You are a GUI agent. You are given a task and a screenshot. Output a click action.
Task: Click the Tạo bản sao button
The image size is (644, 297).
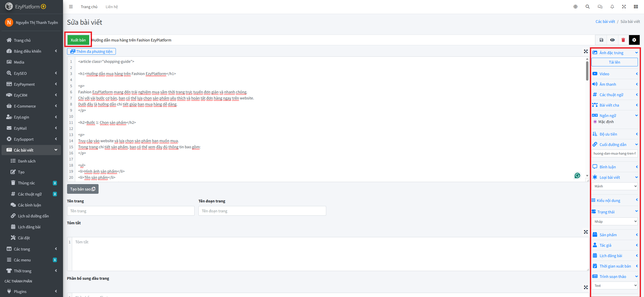coord(83,189)
